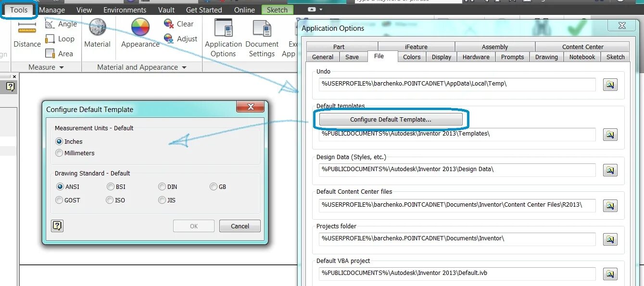Switch to the View ribbon tab

(x=84, y=10)
